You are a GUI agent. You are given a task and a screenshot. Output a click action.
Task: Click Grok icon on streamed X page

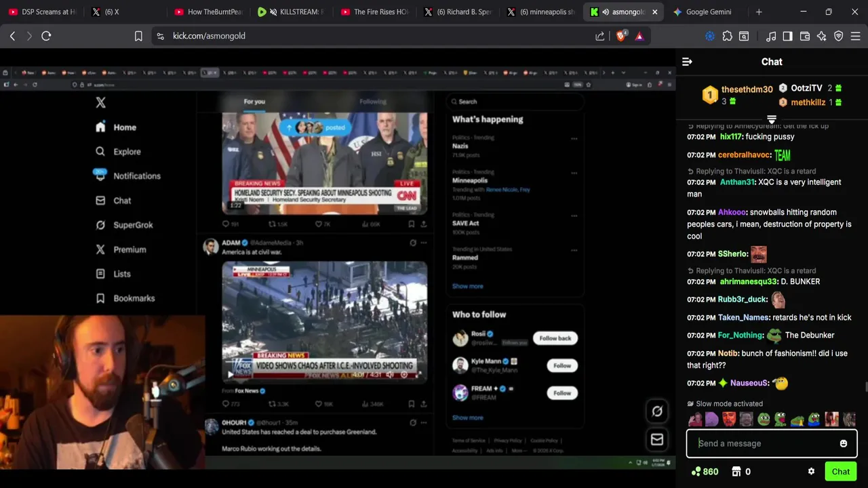pos(657,411)
